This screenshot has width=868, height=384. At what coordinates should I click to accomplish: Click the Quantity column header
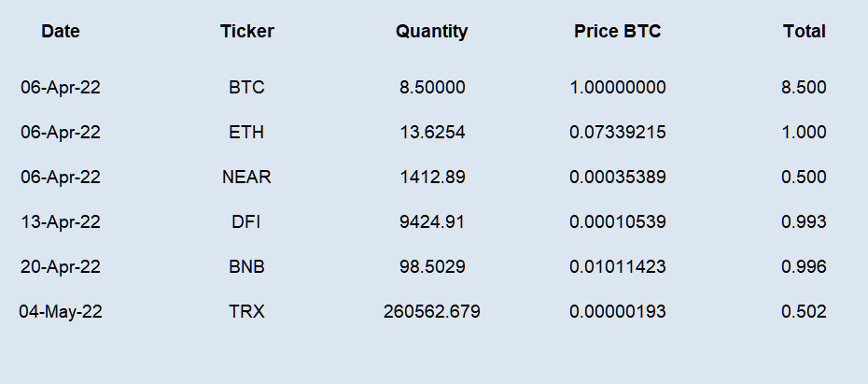click(432, 32)
